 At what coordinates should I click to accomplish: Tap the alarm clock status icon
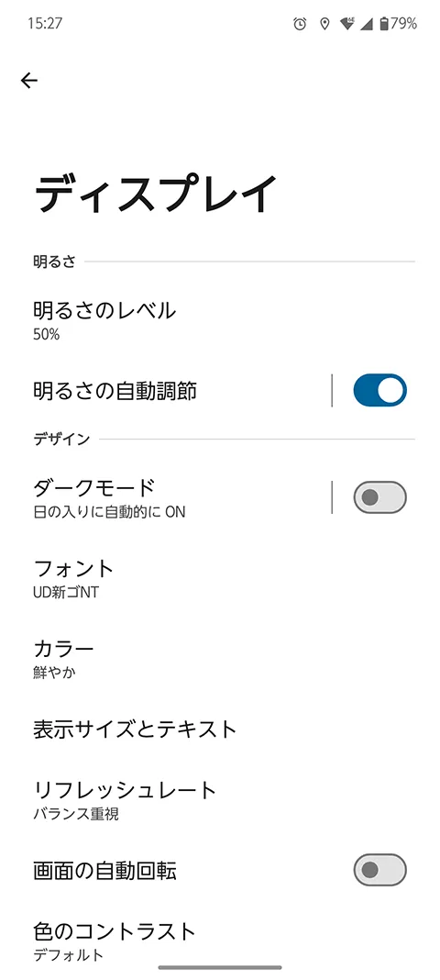coord(300,25)
